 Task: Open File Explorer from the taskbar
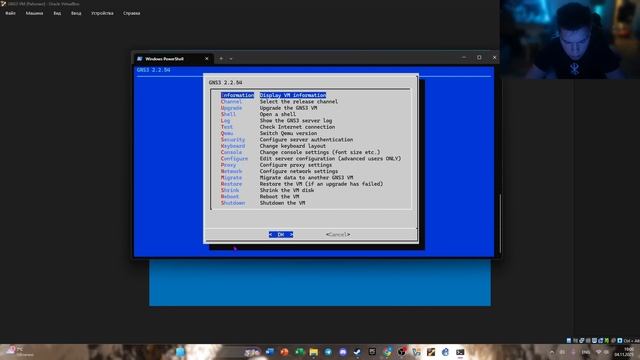tap(313, 352)
